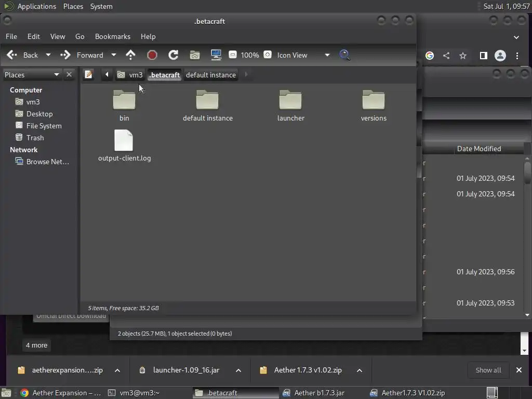Select the output-client.log file
Screen dimensions: 532x399
tap(124, 145)
